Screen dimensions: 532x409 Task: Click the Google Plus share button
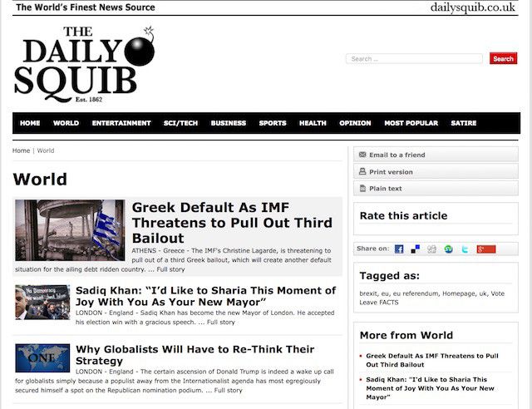tap(485, 249)
